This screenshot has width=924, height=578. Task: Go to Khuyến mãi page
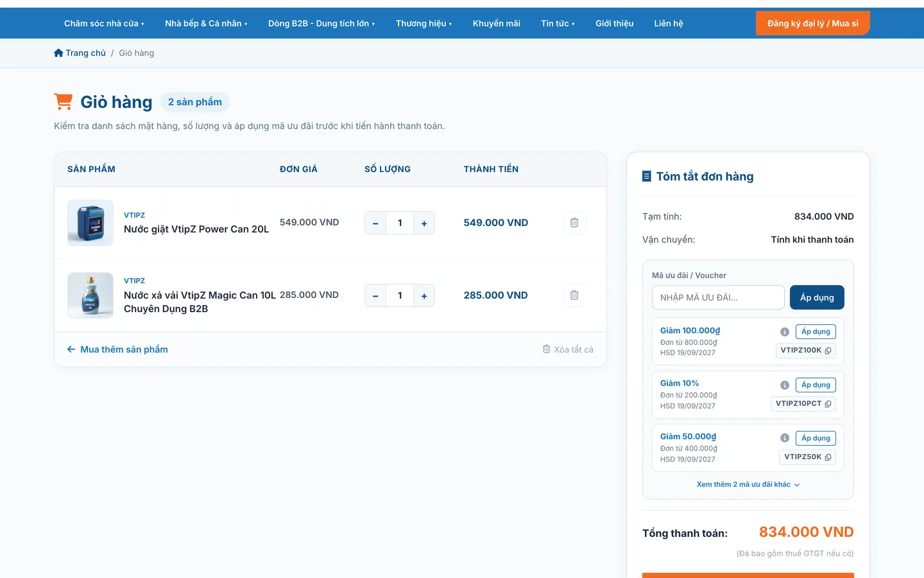point(497,23)
